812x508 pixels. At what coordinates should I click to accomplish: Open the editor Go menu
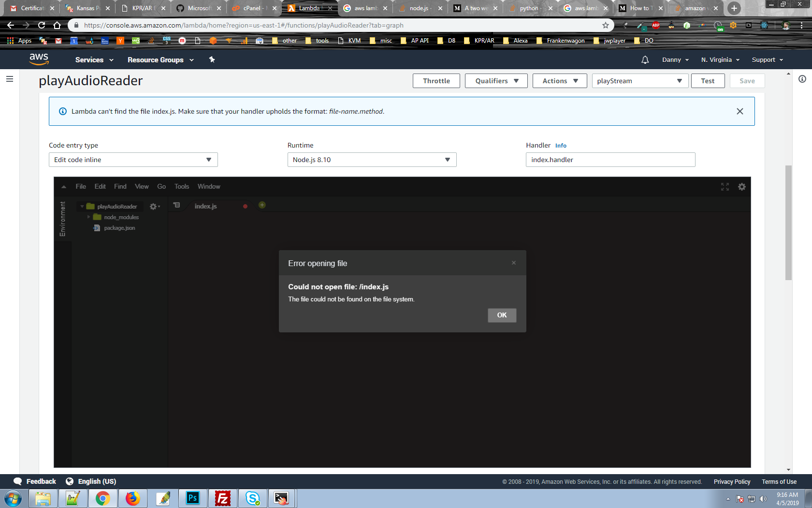161,187
